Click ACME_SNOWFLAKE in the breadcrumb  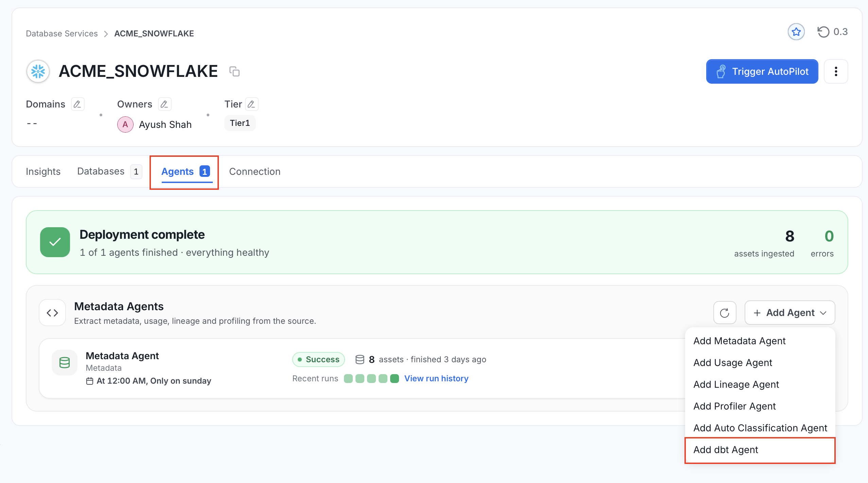(x=154, y=33)
